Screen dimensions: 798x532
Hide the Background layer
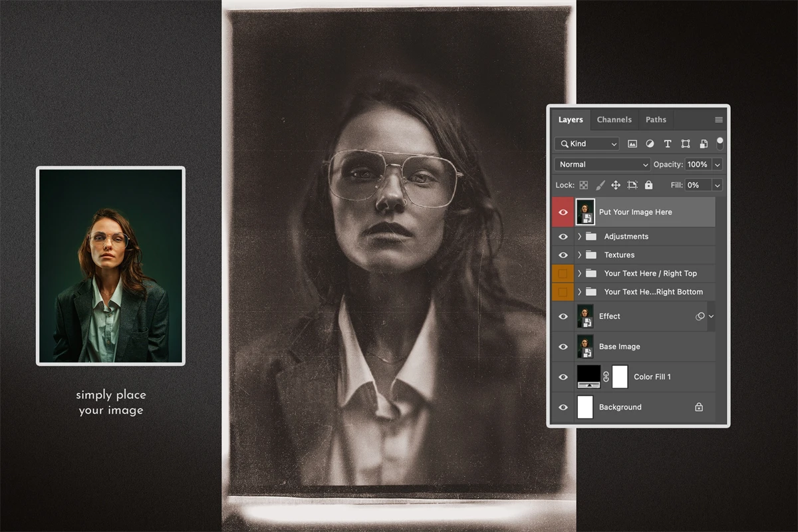click(563, 407)
